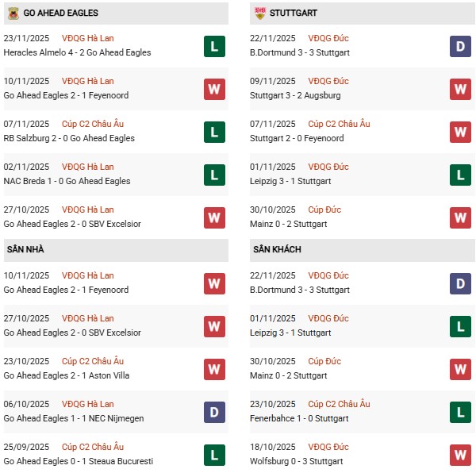Click the D badge for the NEC Nijmegen match
The height and width of the screenshot is (473, 476).
213,412
